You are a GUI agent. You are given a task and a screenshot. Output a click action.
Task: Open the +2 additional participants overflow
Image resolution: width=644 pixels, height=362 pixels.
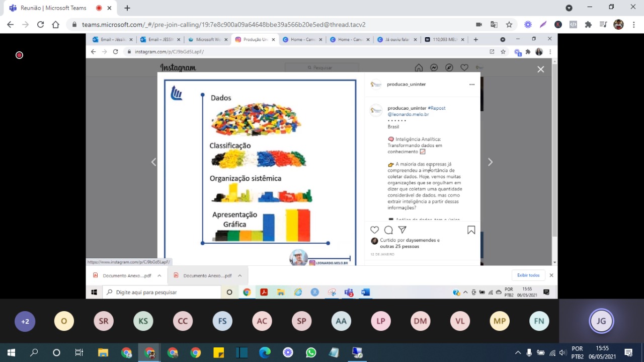(25, 321)
